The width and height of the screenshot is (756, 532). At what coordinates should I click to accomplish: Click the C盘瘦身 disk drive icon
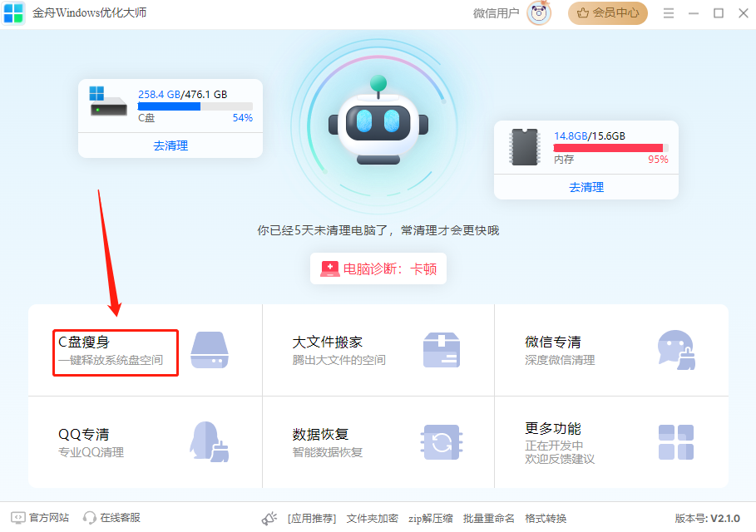(x=209, y=350)
